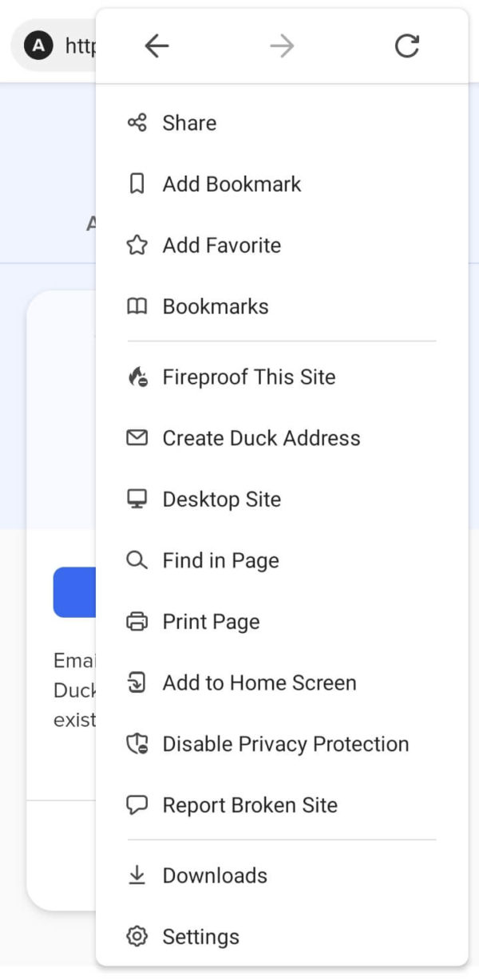Click the Report Broken Site speech bubble icon

tap(137, 804)
